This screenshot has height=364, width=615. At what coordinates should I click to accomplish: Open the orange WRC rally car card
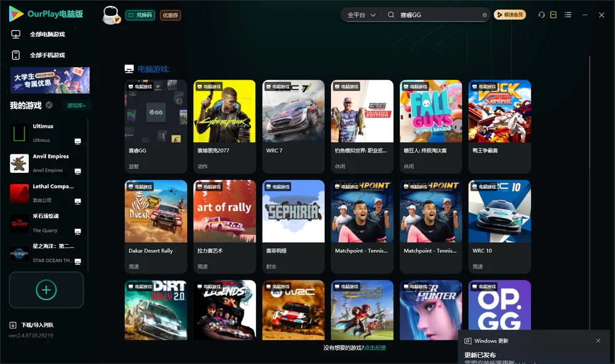pos(293,310)
